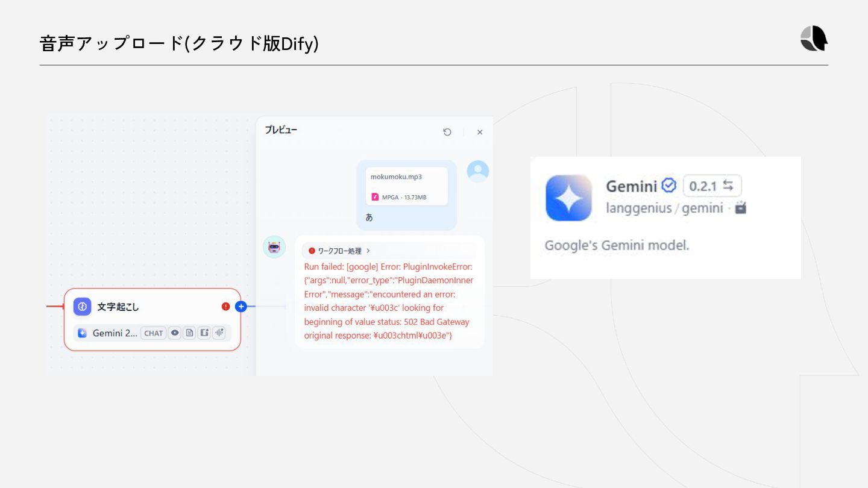Click the red error indicator on 文字起こし node

coord(225,307)
